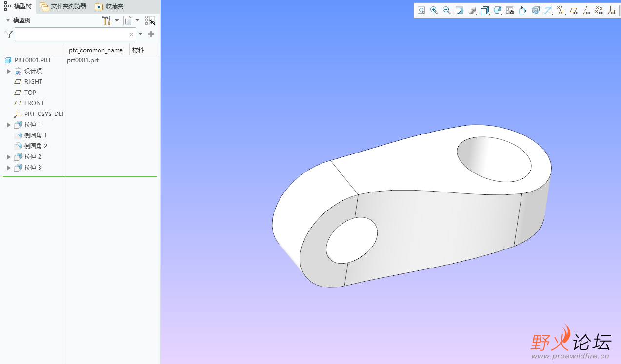Click the Refit view icon

click(421, 10)
